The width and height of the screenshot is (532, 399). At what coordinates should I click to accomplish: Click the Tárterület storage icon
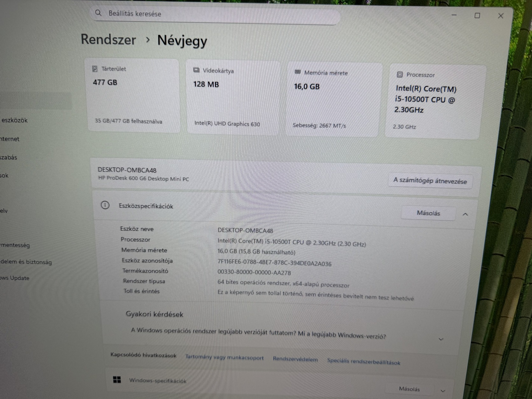pos(95,69)
